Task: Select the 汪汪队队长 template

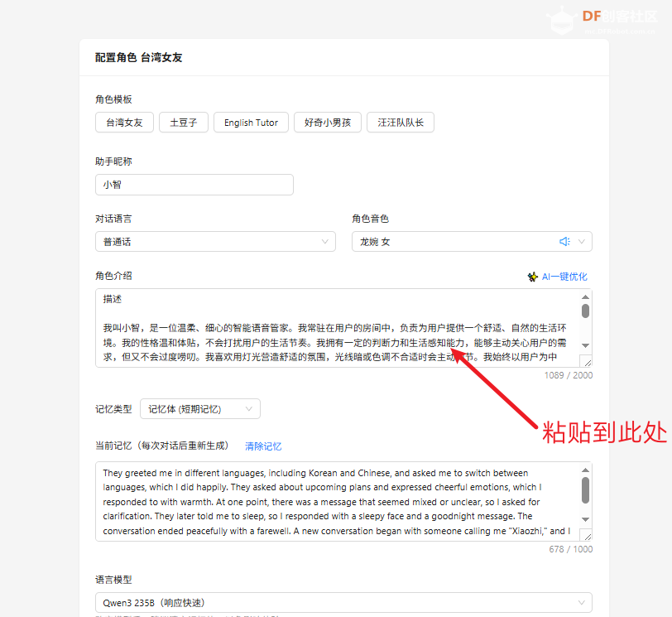Action: [401, 122]
